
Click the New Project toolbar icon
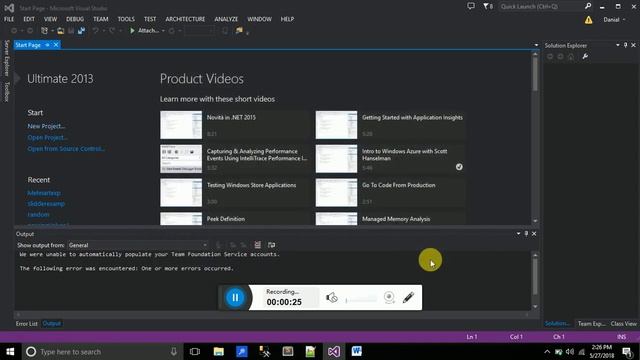44,31
